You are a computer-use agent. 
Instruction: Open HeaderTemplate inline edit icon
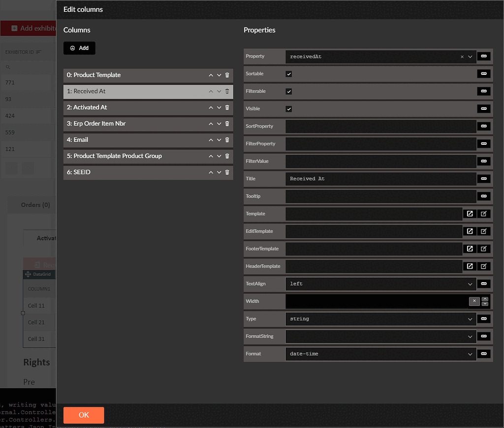(484, 266)
